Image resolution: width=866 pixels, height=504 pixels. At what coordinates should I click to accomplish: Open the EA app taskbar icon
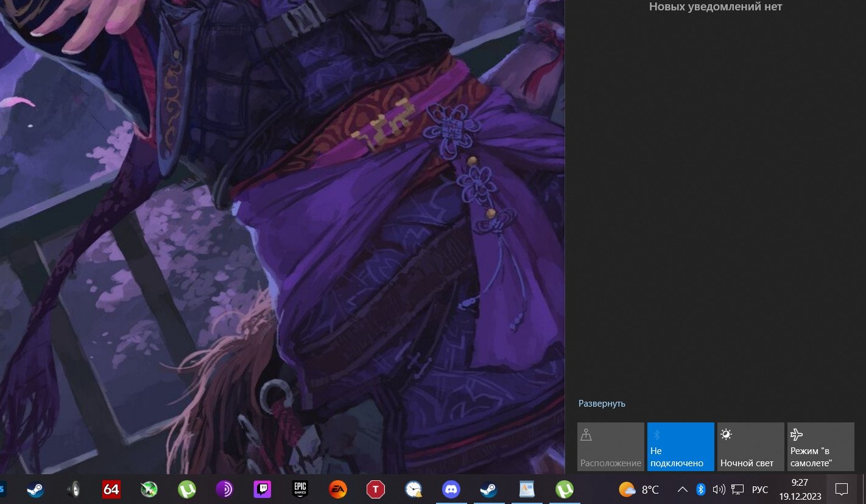pos(337,489)
